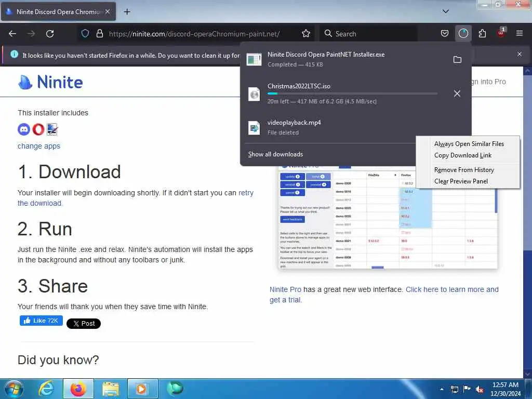This screenshot has width=532, height=399.
Task: Cancel the Christmas2022LTSC.iso download
Action: [x=457, y=94]
